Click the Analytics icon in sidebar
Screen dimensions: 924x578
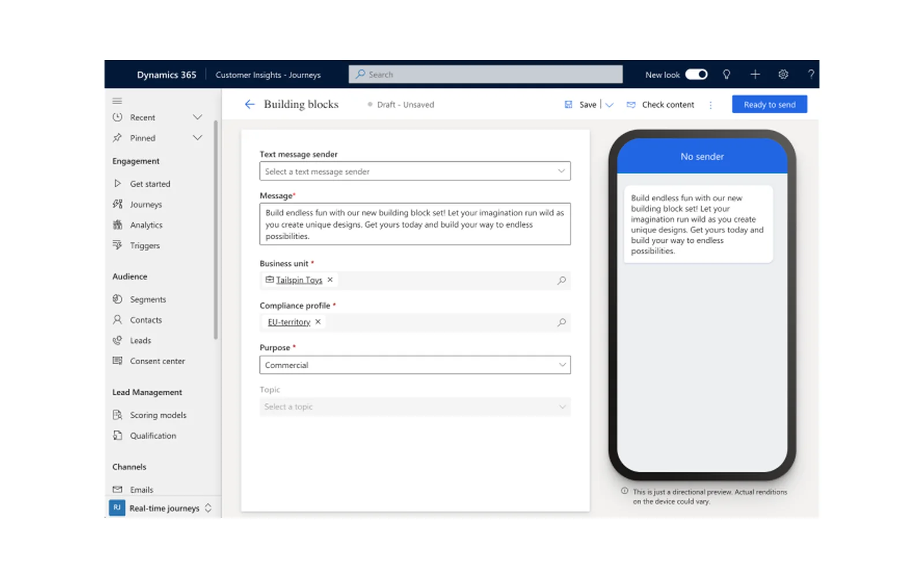click(117, 225)
